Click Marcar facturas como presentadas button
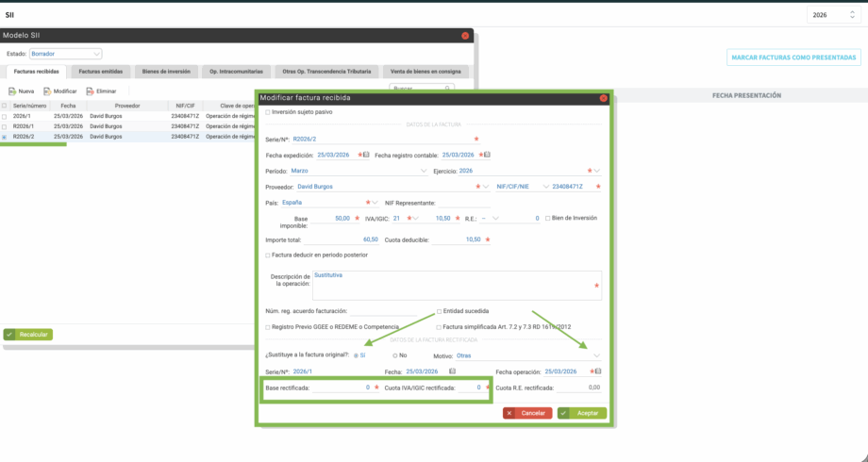This screenshot has width=868, height=462. tap(793, 58)
